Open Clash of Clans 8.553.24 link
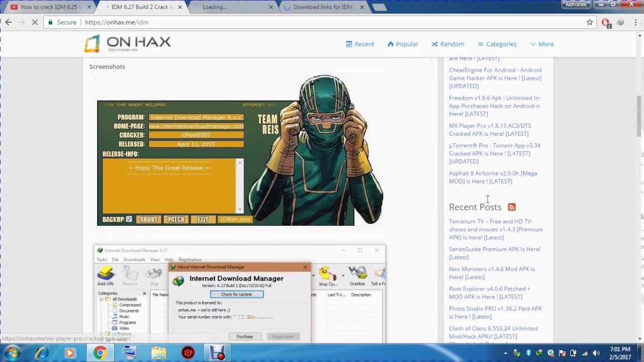The height and width of the screenshot is (362, 644). click(493, 332)
